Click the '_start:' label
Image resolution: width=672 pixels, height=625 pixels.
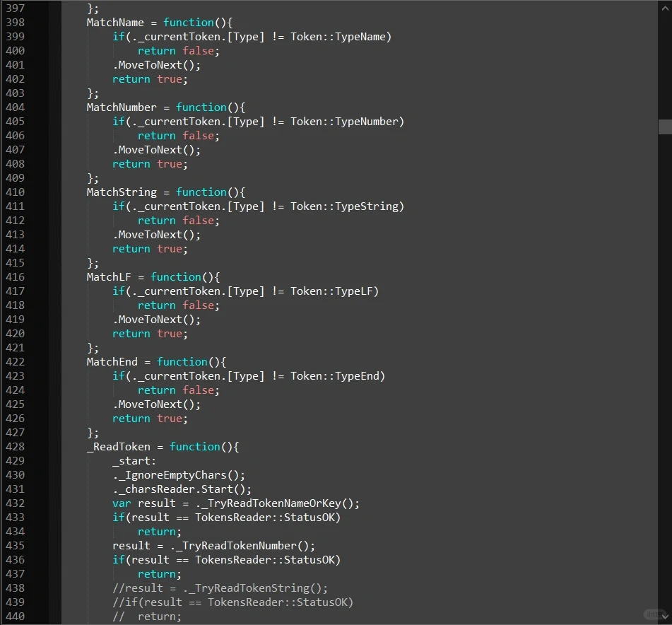click(x=134, y=461)
